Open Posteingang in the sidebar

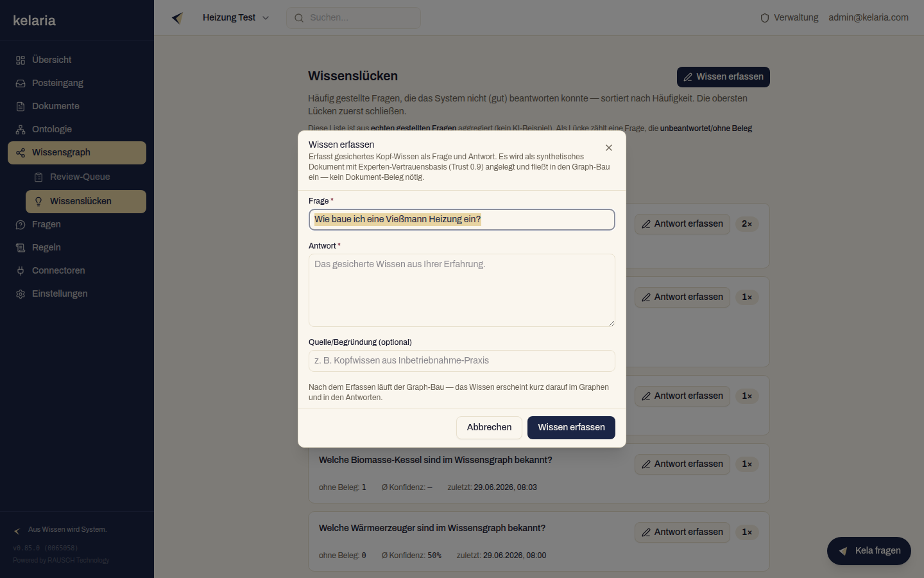[77, 83]
